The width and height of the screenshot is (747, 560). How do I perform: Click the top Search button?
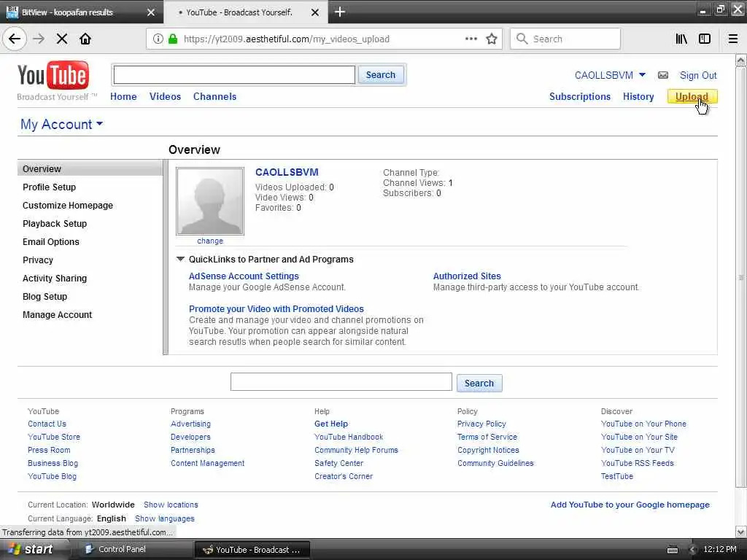pos(381,75)
